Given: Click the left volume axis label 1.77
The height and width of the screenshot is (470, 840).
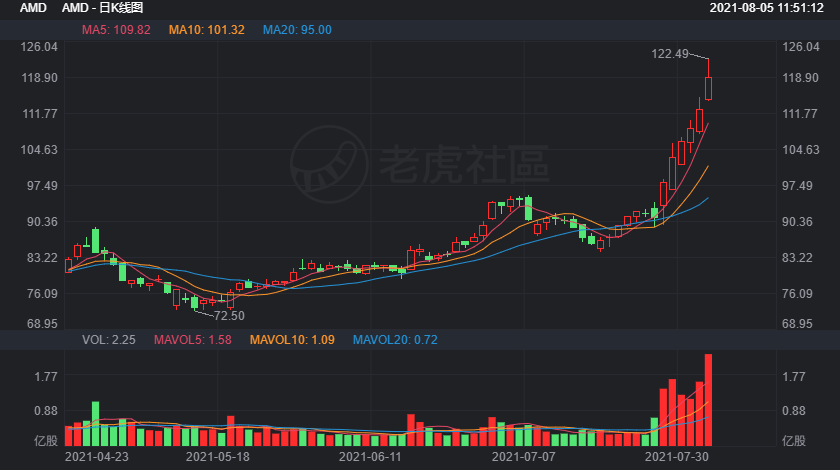Looking at the screenshot, I should click(x=46, y=377).
